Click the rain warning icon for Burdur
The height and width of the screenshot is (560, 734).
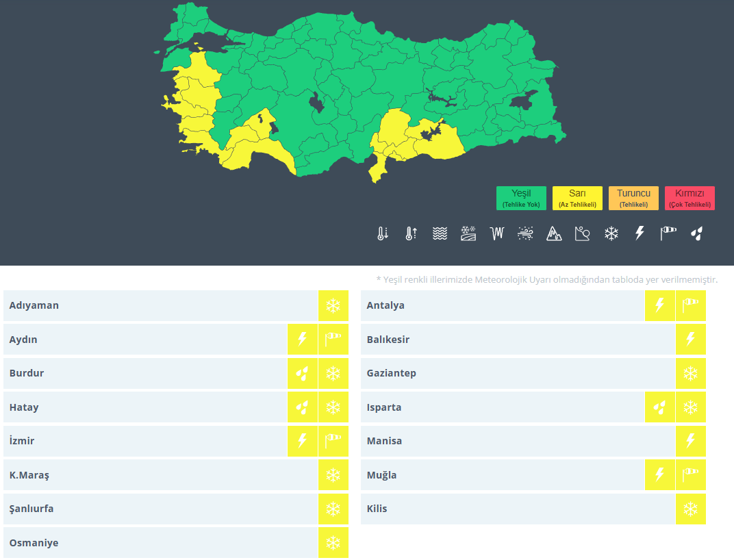point(302,373)
